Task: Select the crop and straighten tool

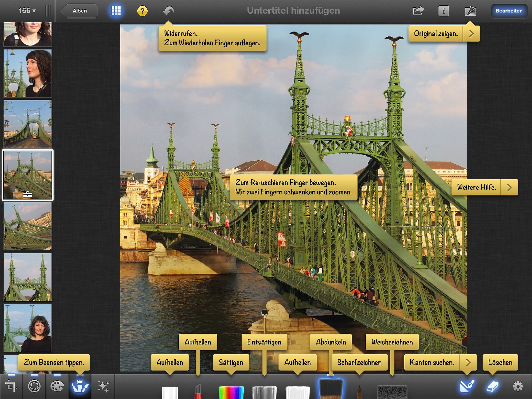Action: (x=11, y=386)
